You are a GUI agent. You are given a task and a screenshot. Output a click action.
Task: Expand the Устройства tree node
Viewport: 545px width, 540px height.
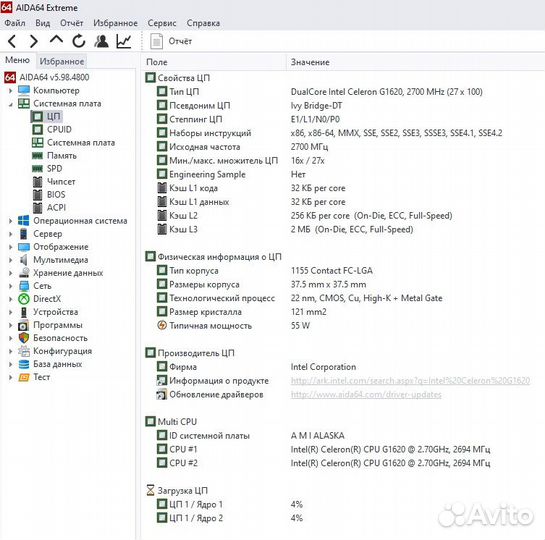10,312
